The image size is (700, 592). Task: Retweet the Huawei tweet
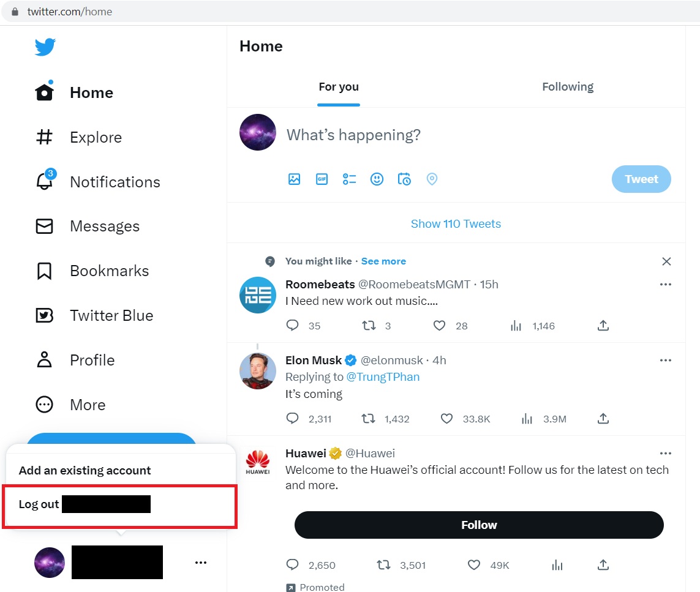(383, 565)
